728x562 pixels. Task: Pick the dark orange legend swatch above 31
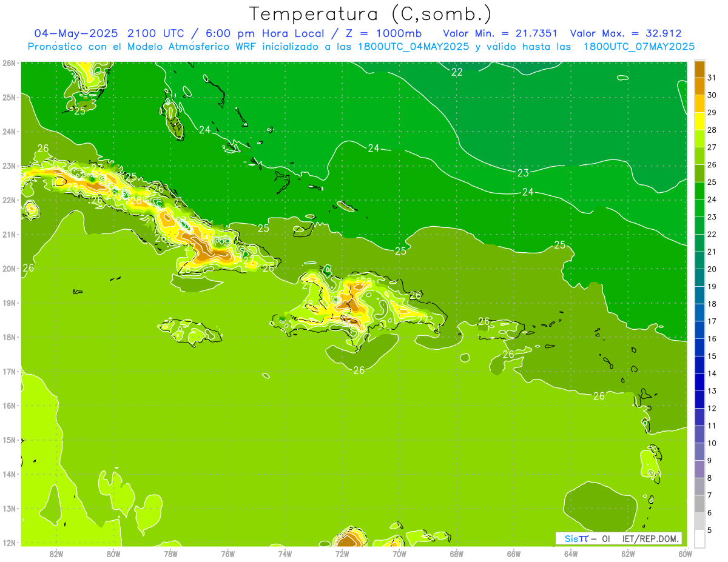699,70
